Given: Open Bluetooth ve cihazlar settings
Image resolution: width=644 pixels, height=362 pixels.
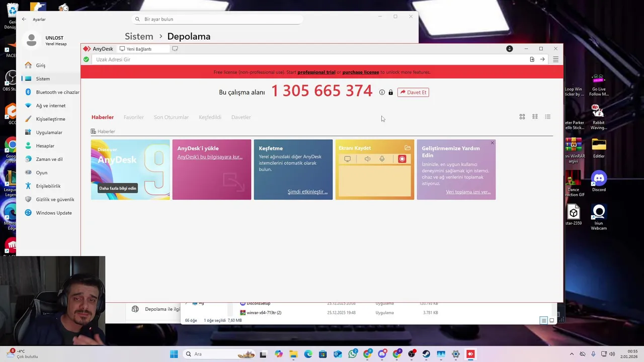Looking at the screenshot, I should pos(51,93).
